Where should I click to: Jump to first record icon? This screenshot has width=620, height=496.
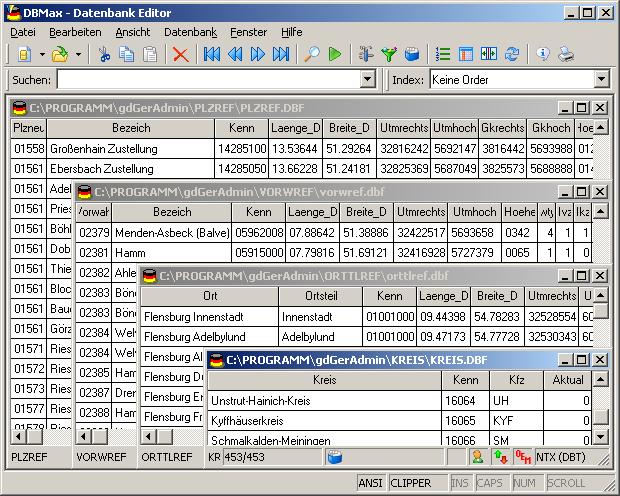point(212,54)
